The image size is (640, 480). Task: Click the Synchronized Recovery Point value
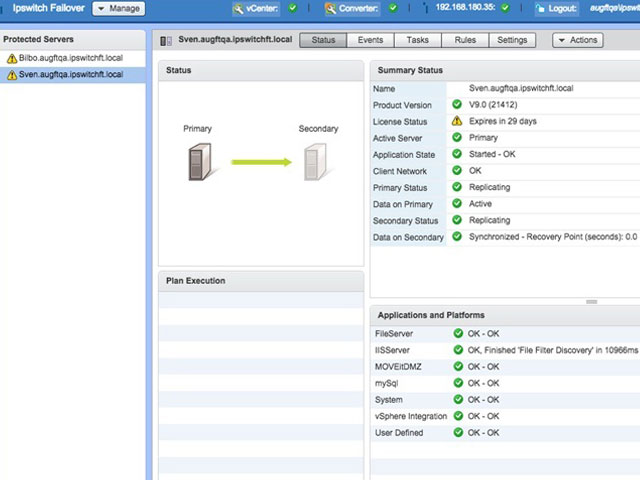click(x=553, y=237)
